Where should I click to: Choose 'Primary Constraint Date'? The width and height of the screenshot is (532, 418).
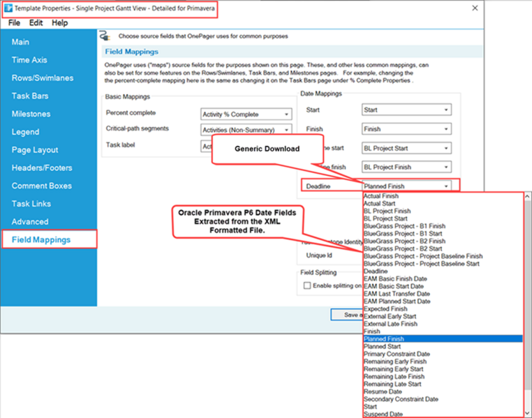tap(443, 354)
